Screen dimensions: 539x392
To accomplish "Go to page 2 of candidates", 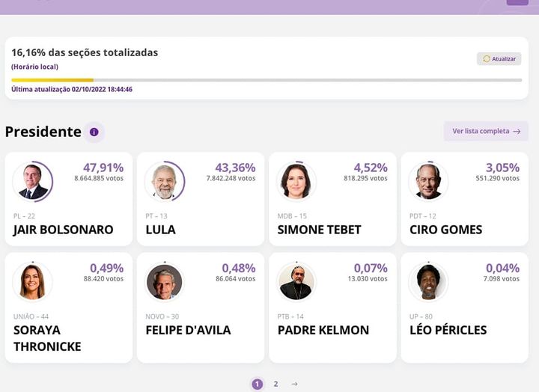I will [275, 384].
